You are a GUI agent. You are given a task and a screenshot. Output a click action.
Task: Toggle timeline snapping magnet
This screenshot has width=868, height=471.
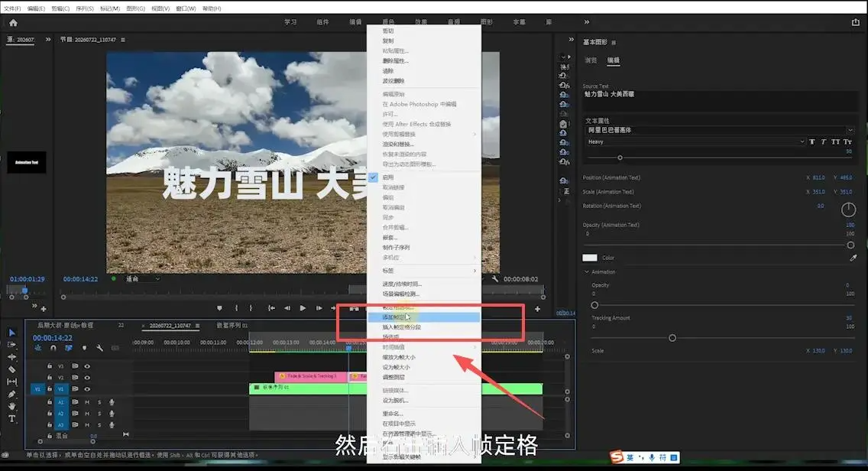(53, 348)
